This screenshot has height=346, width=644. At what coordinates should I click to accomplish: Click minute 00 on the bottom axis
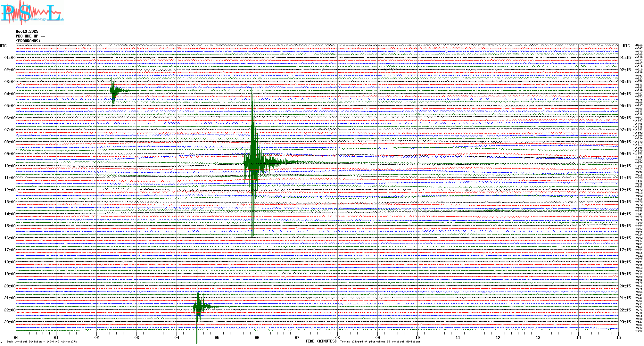coord(16,337)
